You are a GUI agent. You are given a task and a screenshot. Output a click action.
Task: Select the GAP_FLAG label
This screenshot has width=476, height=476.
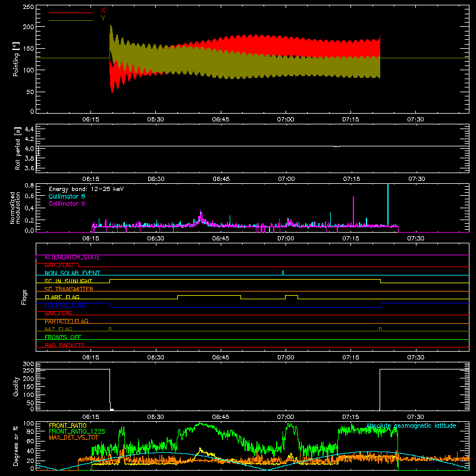click(58, 265)
